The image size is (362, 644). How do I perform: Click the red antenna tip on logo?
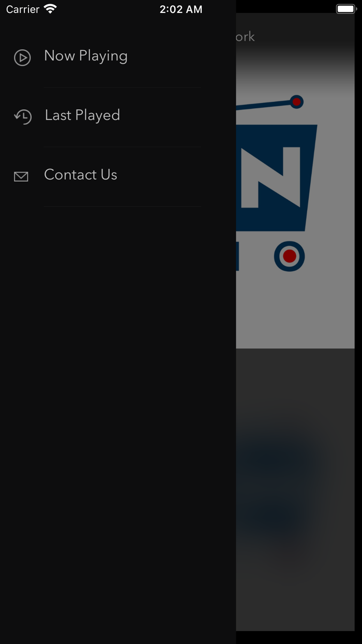point(296,102)
